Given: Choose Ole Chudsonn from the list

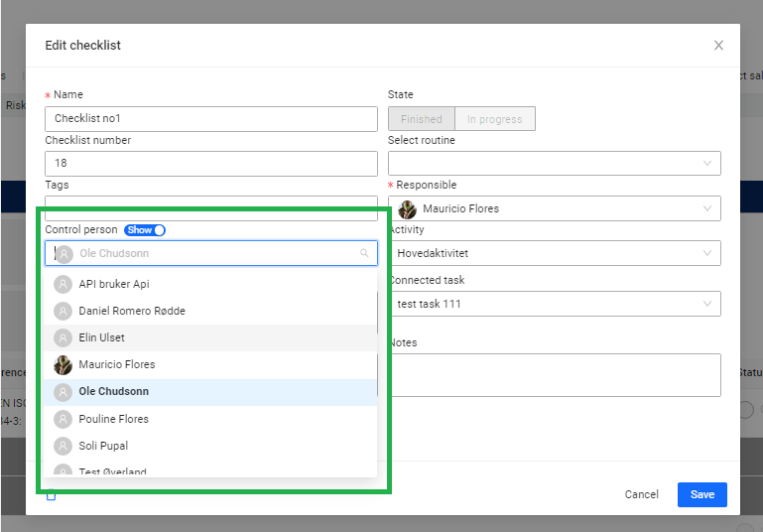Looking at the screenshot, I should [114, 391].
